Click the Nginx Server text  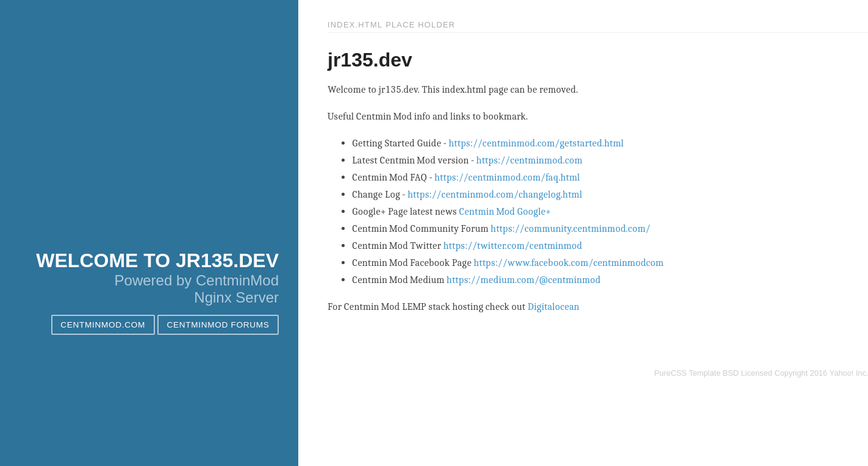click(x=236, y=298)
